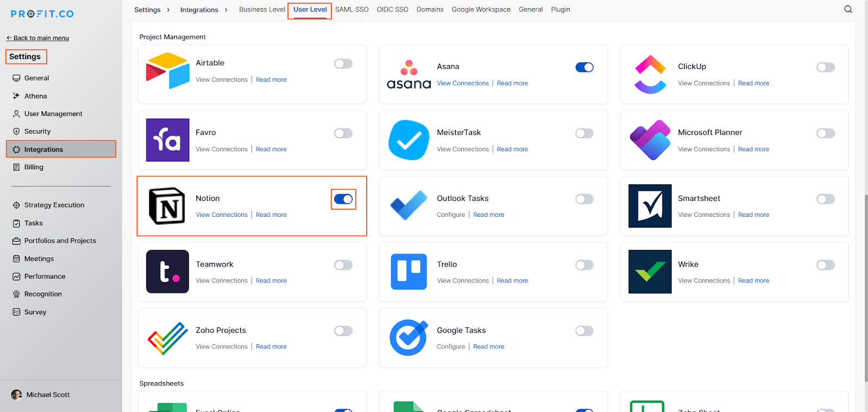868x412 pixels.
Task: Click the General settings icon in sidebar
Action: [16, 78]
